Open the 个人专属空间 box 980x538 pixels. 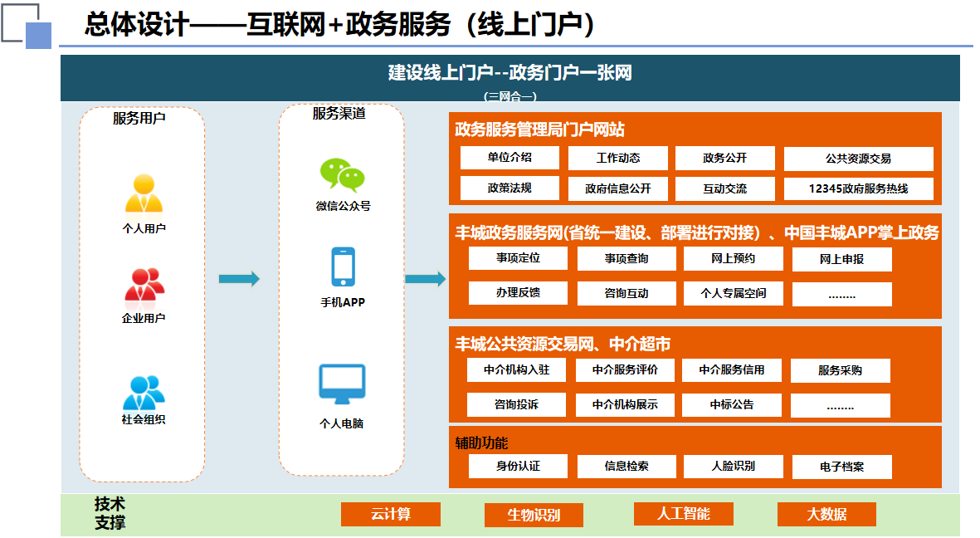tap(733, 293)
